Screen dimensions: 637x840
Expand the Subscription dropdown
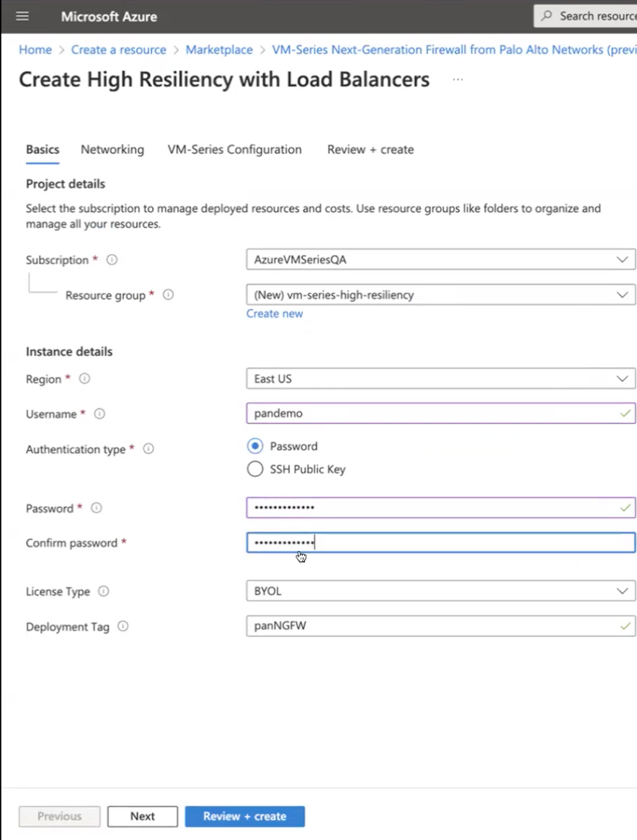[x=440, y=259]
